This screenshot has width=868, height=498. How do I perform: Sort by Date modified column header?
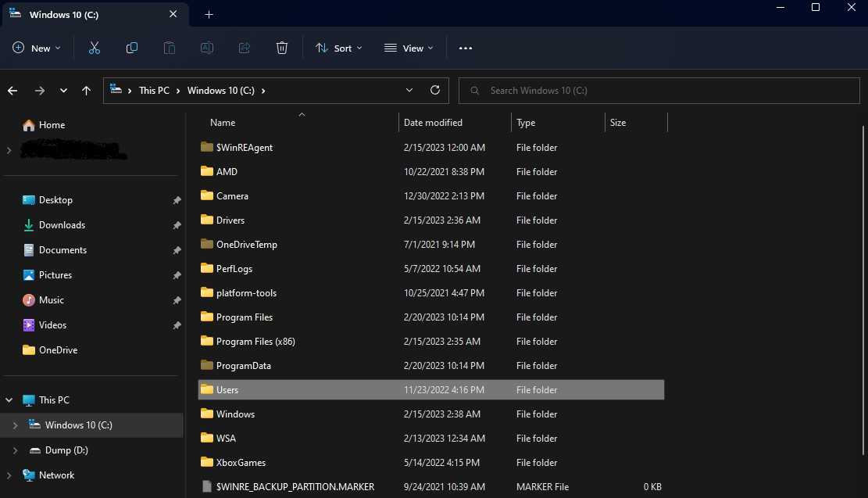click(x=433, y=123)
